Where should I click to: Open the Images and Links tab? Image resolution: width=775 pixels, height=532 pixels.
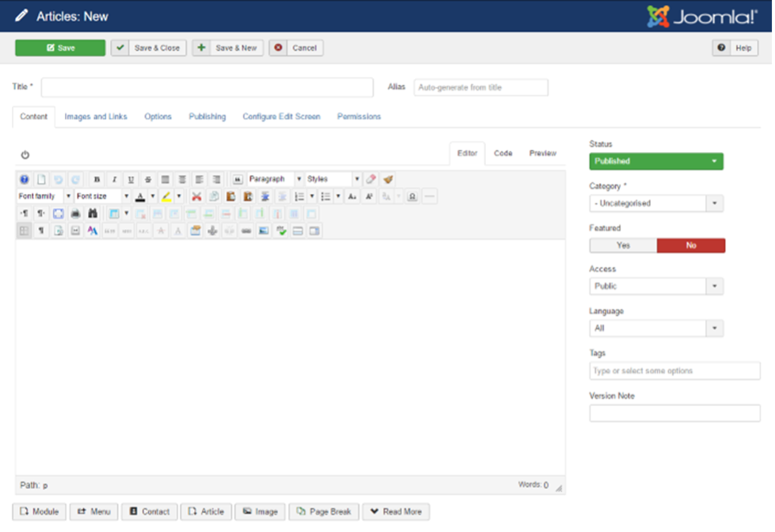click(95, 116)
